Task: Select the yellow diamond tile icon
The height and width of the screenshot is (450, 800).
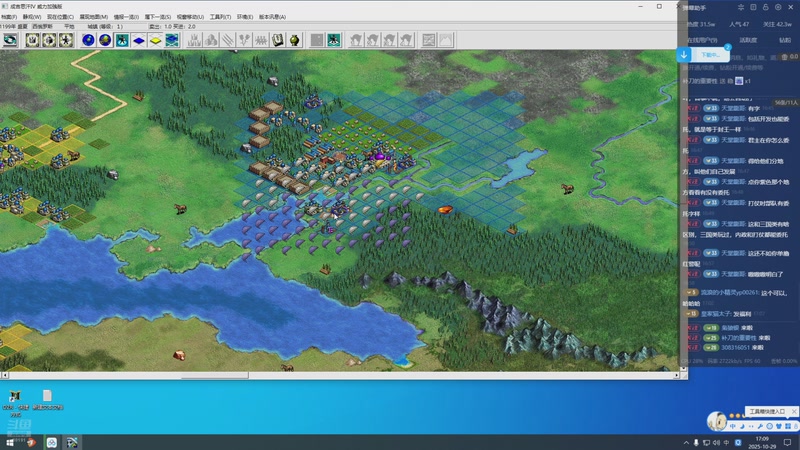Action: point(156,40)
